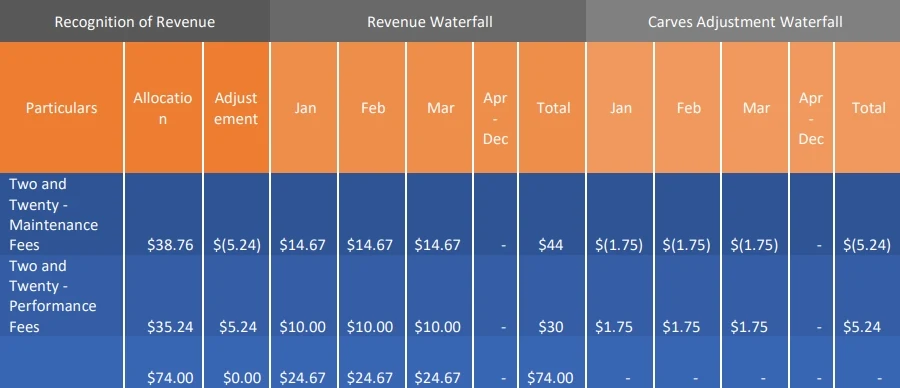Image resolution: width=900 pixels, height=388 pixels.
Task: Click the Feb header under Revenue Waterfall
Action: pos(373,107)
